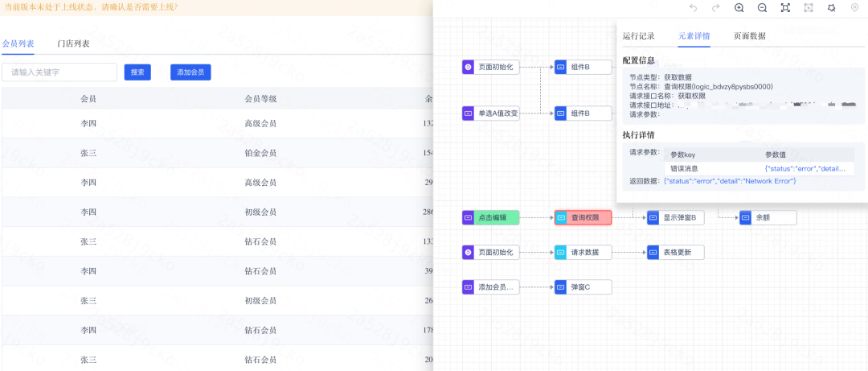The image size is (868, 371).
Task: Click the 请求接口名称：获取权限 line
Action: [x=668, y=96]
